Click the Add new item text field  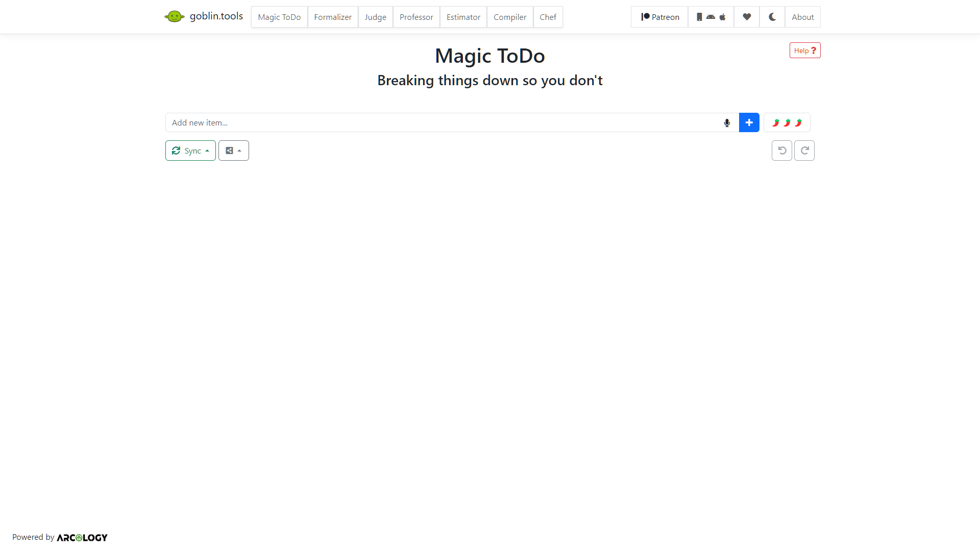coord(444,122)
